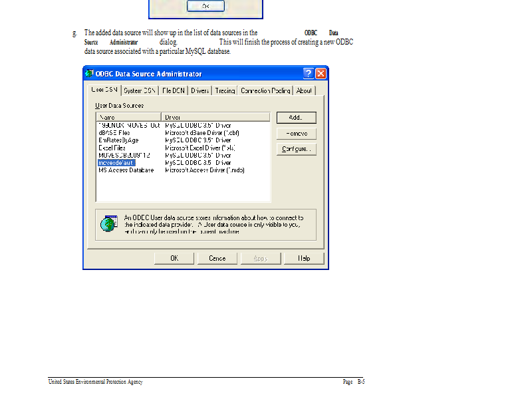532x411 pixels.
Task: Confirm the dialog with OK
Action: (174, 258)
